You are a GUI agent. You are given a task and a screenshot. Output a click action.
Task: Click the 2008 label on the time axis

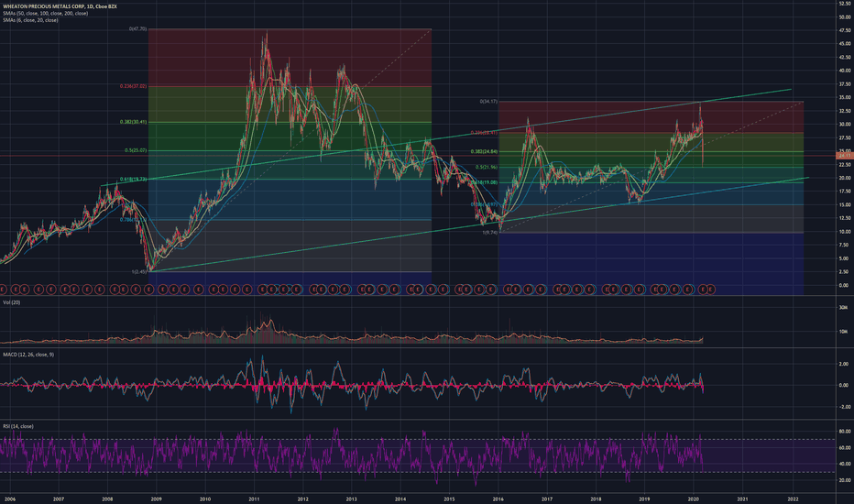click(107, 499)
